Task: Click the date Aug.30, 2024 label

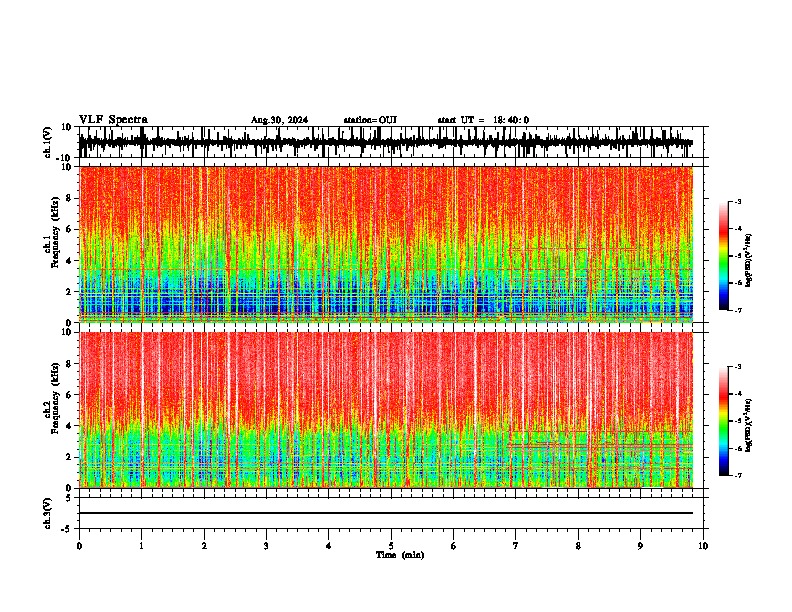Action: (x=279, y=120)
